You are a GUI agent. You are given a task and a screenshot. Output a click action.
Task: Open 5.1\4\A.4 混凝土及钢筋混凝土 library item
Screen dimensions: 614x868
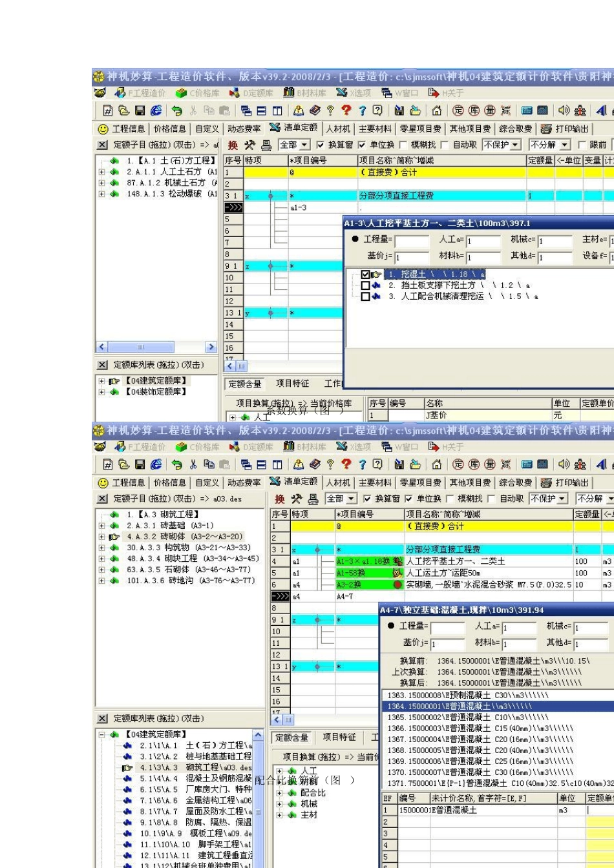194,779
